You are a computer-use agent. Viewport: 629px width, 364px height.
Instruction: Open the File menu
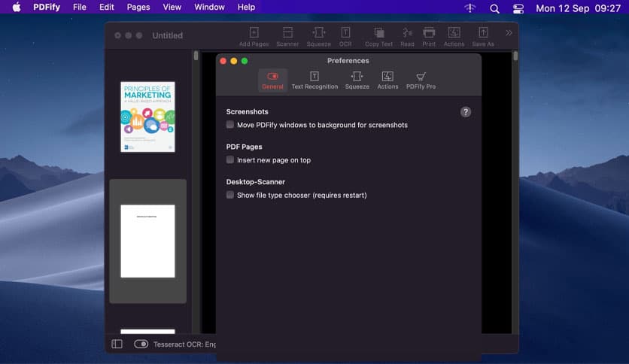[80, 8]
